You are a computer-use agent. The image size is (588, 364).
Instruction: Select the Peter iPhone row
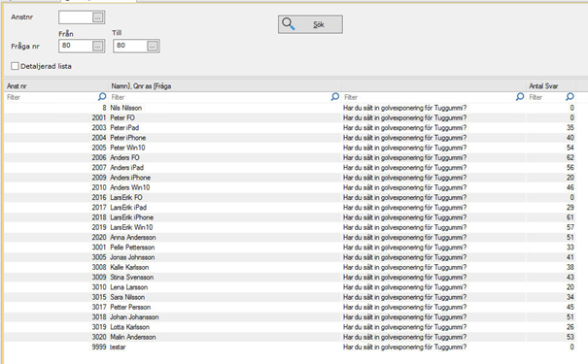(x=290, y=138)
